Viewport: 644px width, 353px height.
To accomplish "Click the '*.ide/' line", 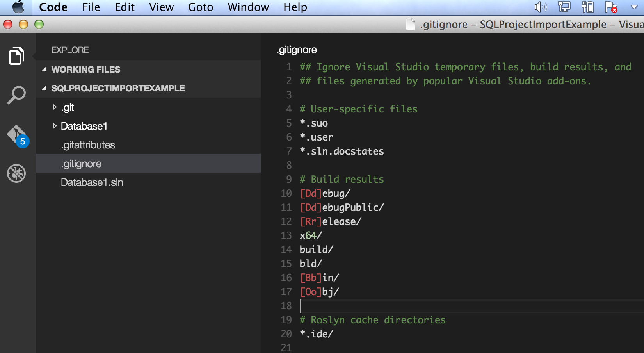I will [x=317, y=334].
